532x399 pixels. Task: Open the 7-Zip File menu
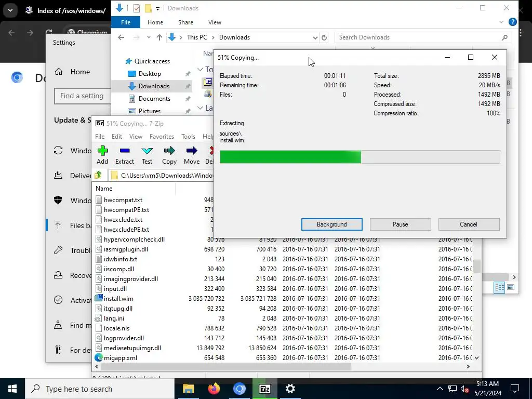(100, 137)
